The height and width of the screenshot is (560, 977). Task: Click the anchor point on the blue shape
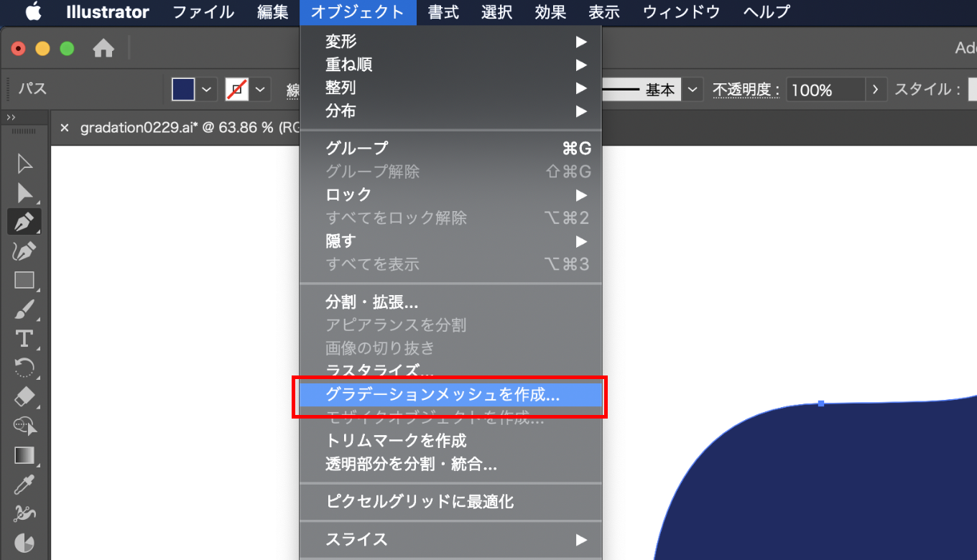(x=821, y=403)
